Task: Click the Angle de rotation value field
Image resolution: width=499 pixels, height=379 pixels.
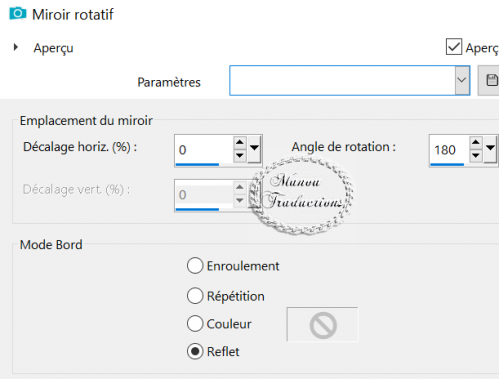Action: [449, 150]
